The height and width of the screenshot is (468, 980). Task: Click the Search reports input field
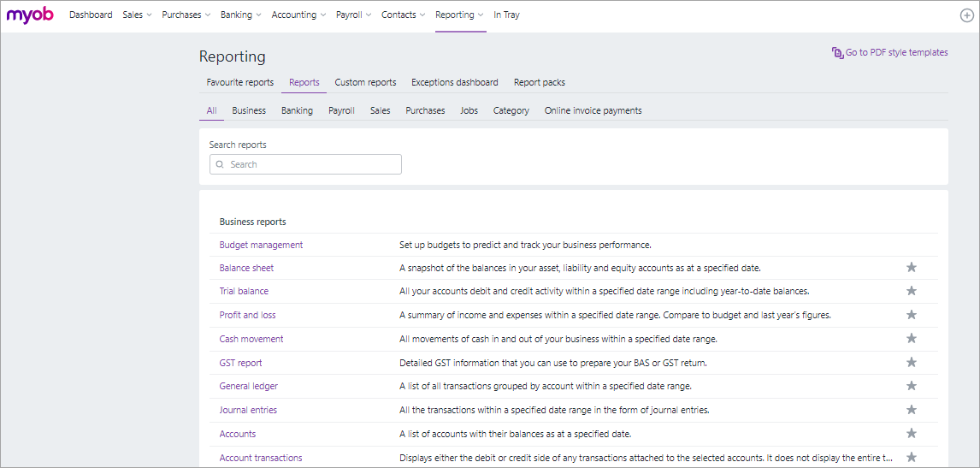[305, 164]
